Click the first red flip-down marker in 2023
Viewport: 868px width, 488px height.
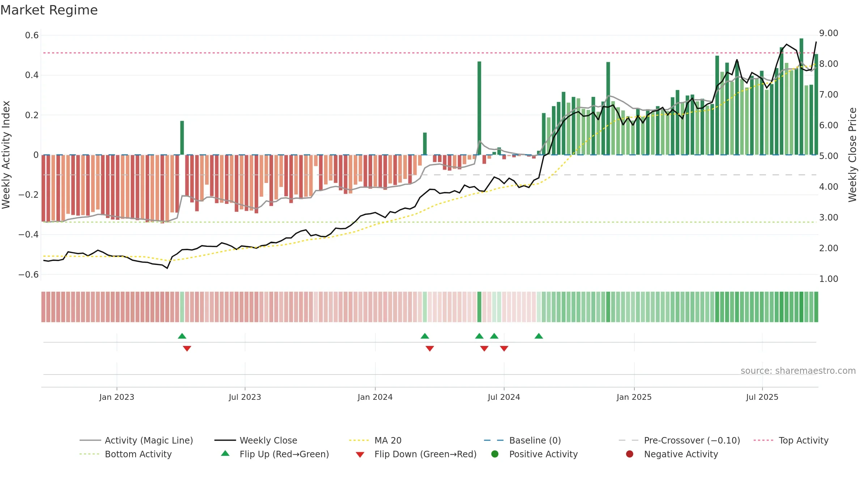[x=187, y=348]
